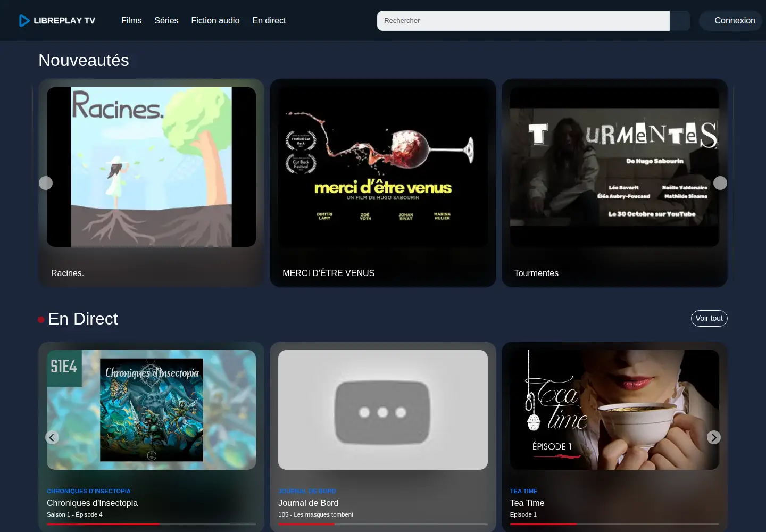766x532 pixels.
Task: Click "Episode 1" under Tea Time
Action: (523, 514)
